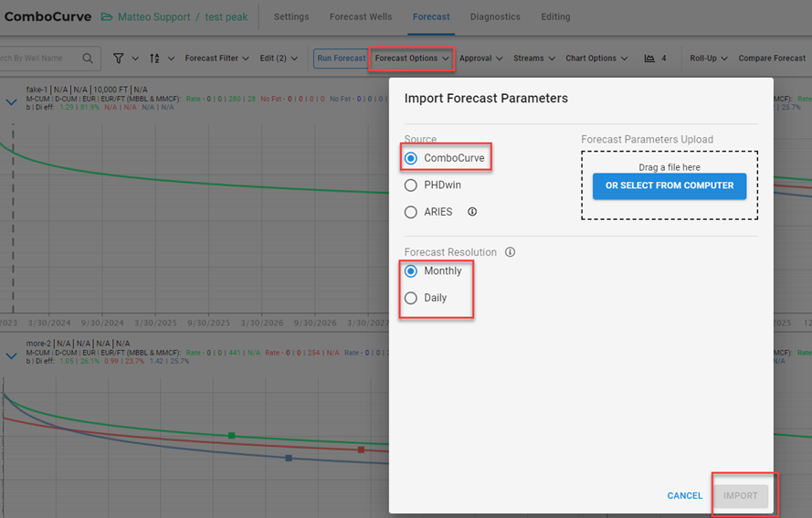Collapse the more-2 well chart

11,356
